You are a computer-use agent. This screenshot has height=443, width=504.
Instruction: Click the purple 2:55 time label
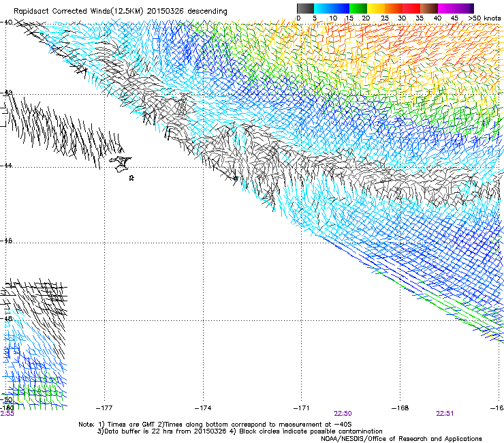(x=7, y=414)
